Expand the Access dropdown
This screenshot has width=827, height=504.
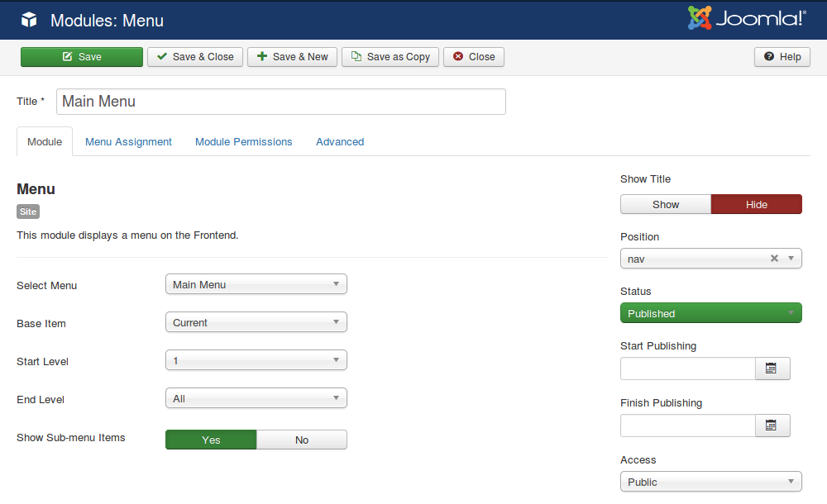[710, 481]
